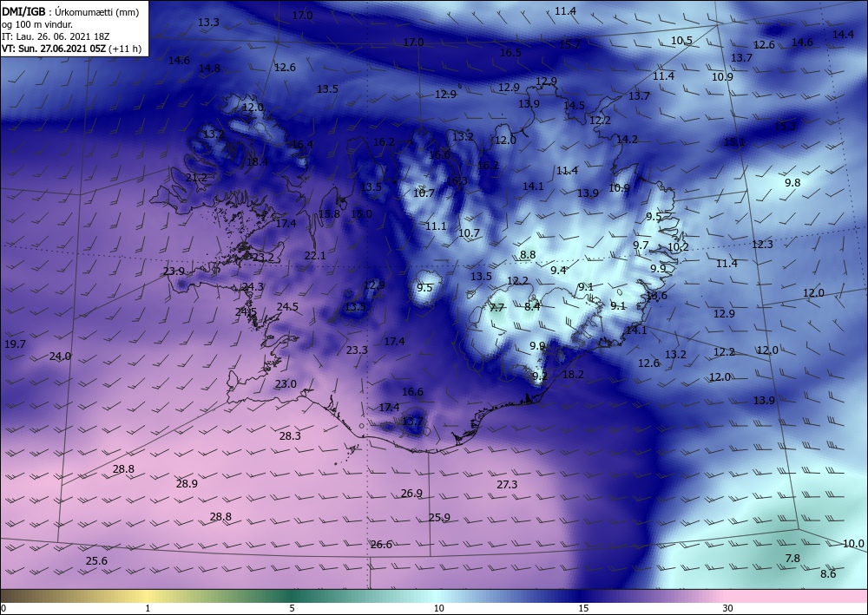The height and width of the screenshot is (615, 868).
Task: Pick the 9.2 value label
Action: pos(540,376)
